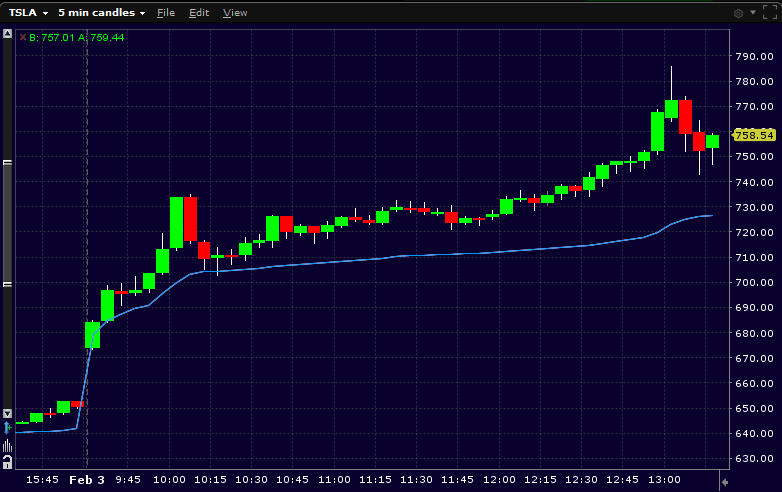The image size is (782, 492).
Task: Click the 640.00 price axis label
Action: (x=755, y=433)
